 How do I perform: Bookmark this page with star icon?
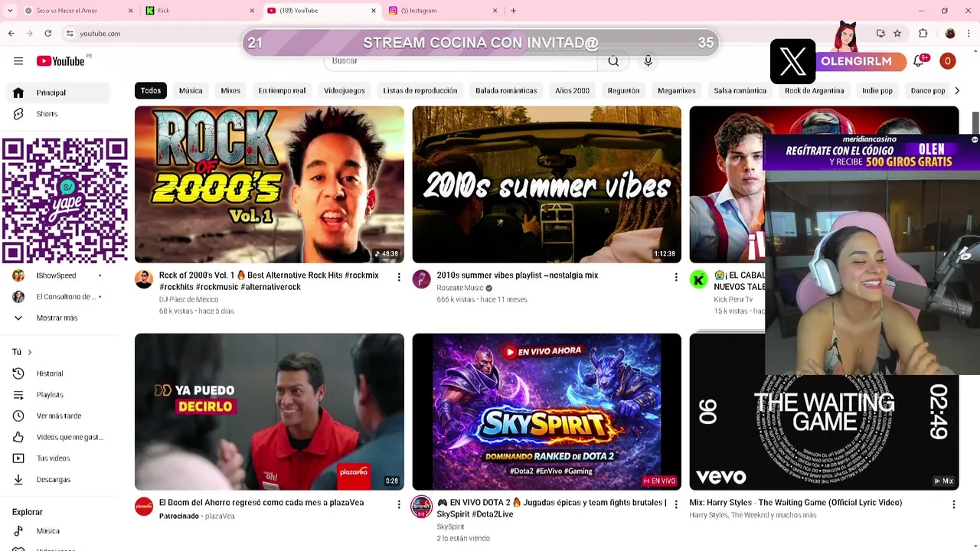click(897, 34)
